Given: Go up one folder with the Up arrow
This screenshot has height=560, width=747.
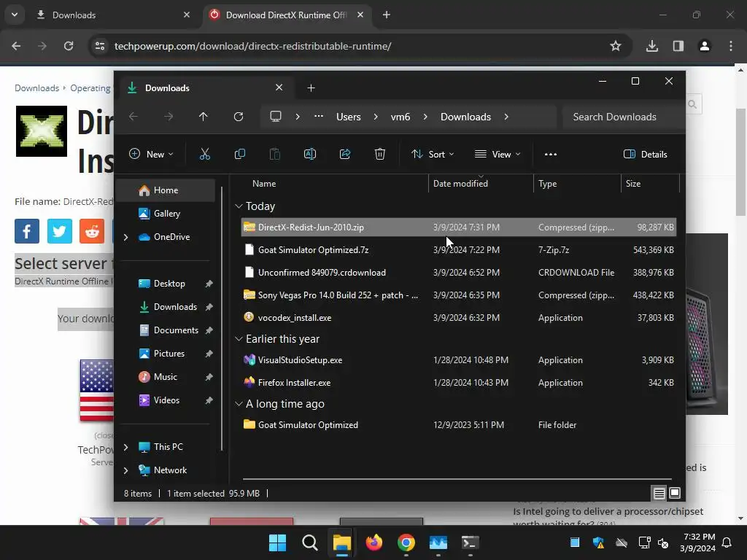Looking at the screenshot, I should [x=204, y=117].
